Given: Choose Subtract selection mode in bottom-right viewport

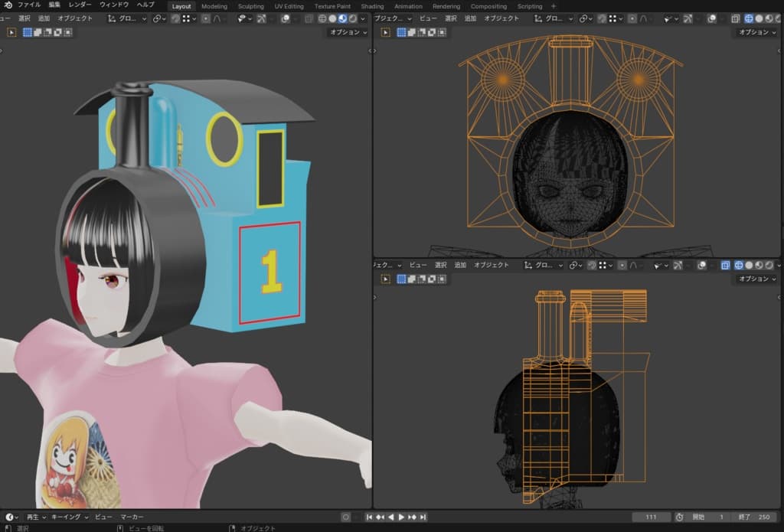Looking at the screenshot, I should [x=422, y=279].
